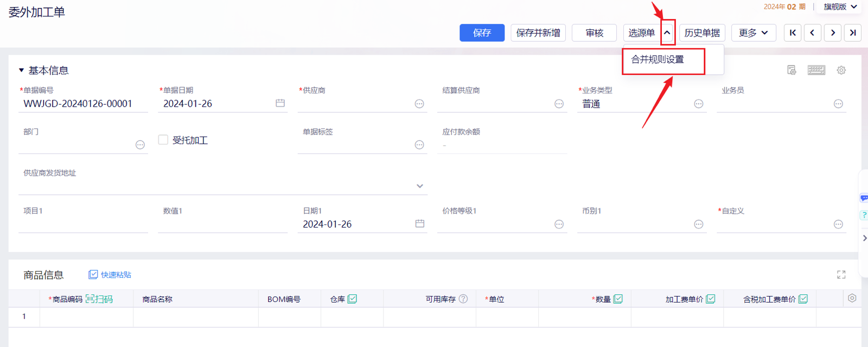Click the 项目1 input field
Viewport: 868px width, 347px height.
point(83,224)
